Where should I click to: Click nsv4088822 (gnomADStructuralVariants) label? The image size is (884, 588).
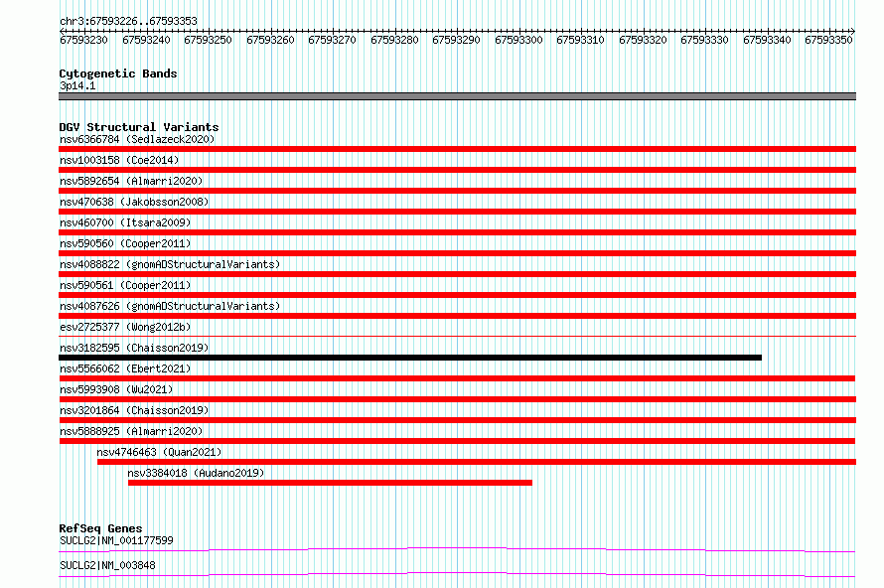point(170,264)
